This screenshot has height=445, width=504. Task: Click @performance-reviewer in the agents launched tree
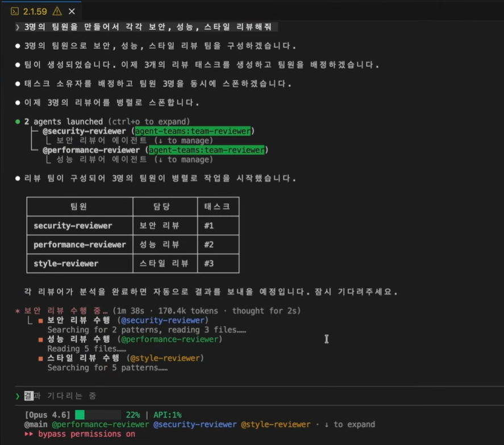click(91, 150)
